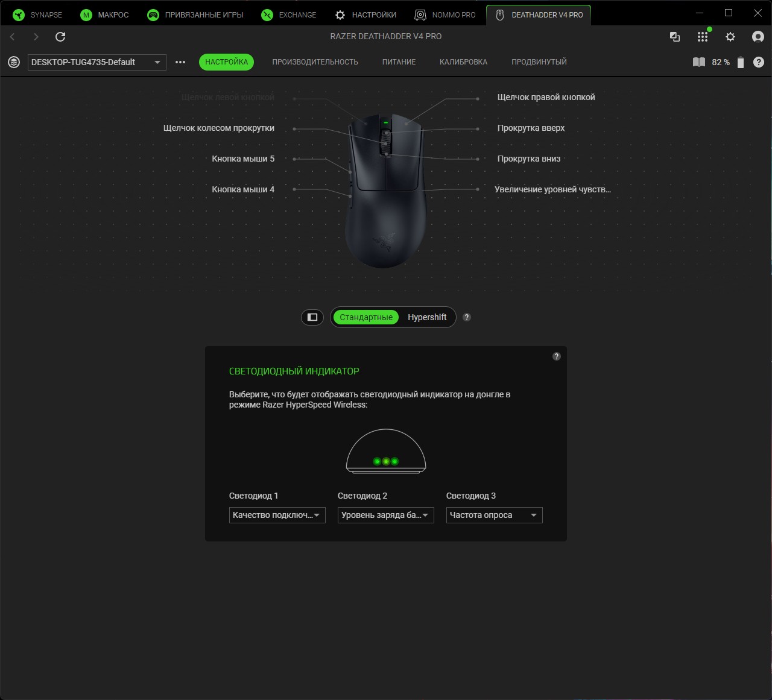Open help for LED indicator panel

pyautogui.click(x=557, y=356)
